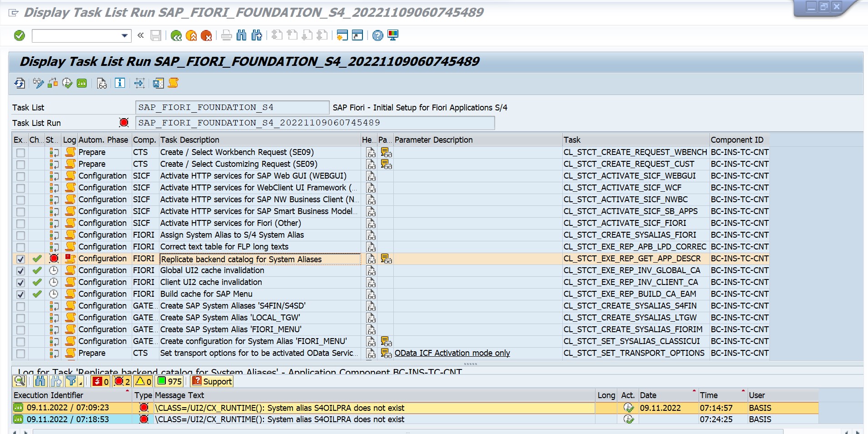This screenshot has height=434, width=868.
Task: Uncheck execute box for Global UI2 cache invalidation
Action: point(20,271)
